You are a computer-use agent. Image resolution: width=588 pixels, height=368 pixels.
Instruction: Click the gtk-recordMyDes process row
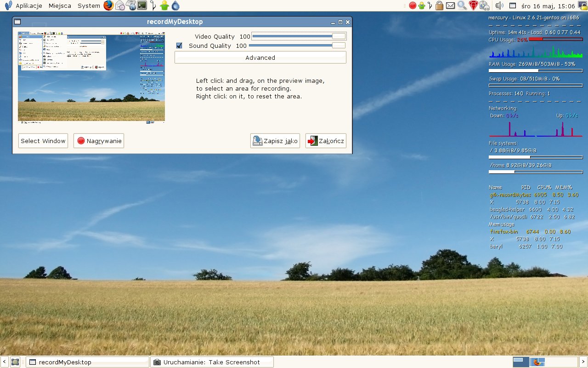point(534,195)
